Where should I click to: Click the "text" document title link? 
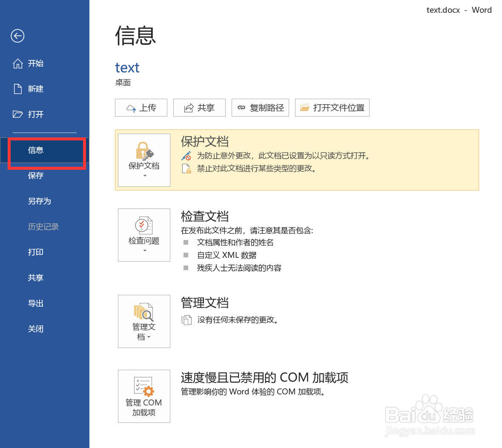[127, 67]
